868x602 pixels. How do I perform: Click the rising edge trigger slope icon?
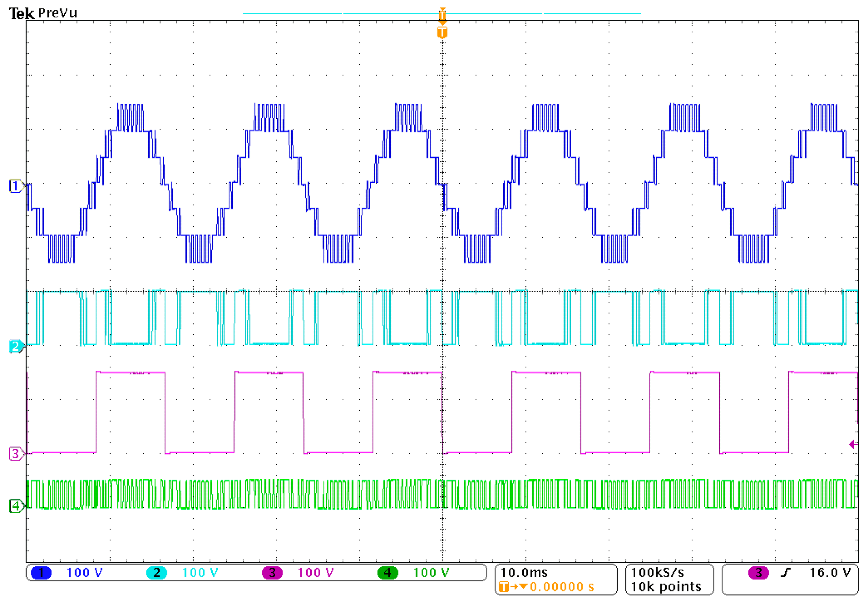point(786,573)
